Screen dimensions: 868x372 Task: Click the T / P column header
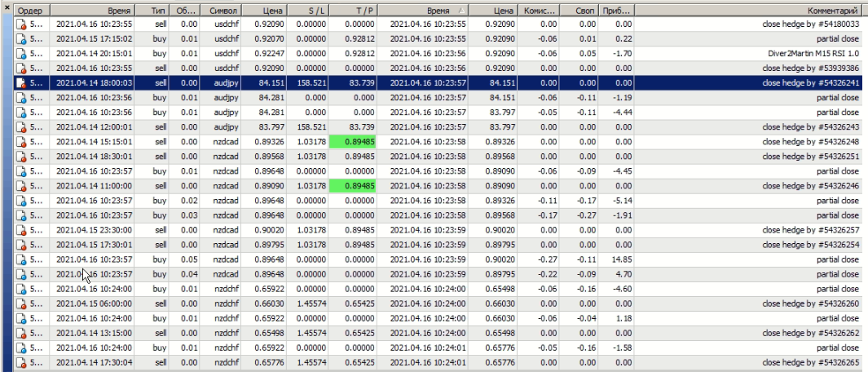[x=352, y=11]
